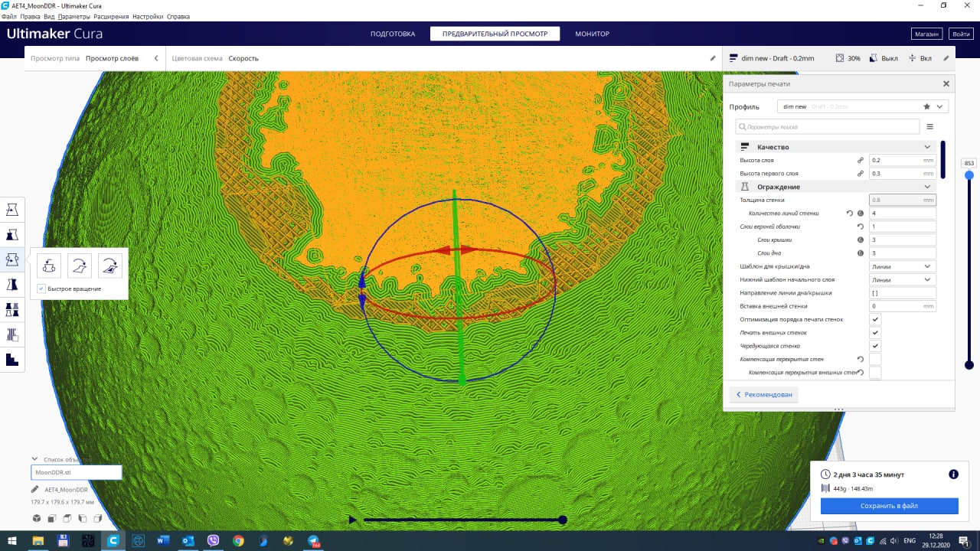The image size is (980, 551).
Task: Open Нижний шаблон начального слоя dropdown
Action: (903, 279)
